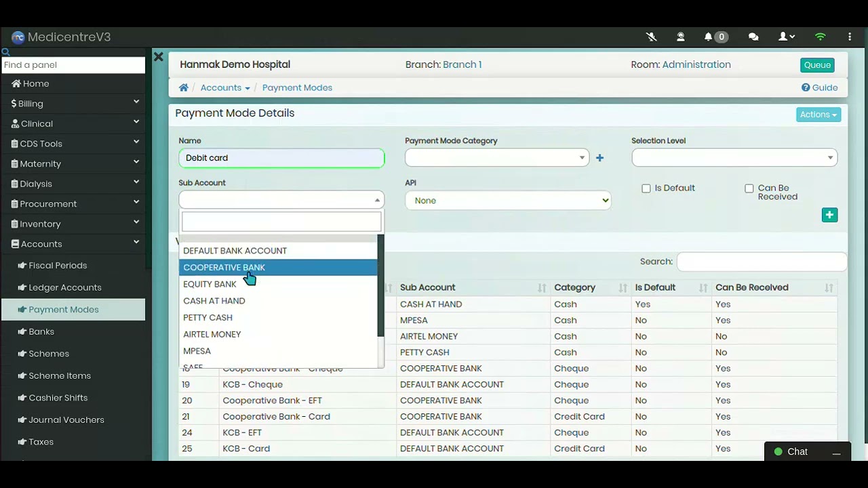Select AIRTEL MONEY option
Image resolution: width=868 pixels, height=488 pixels.
[278, 334]
